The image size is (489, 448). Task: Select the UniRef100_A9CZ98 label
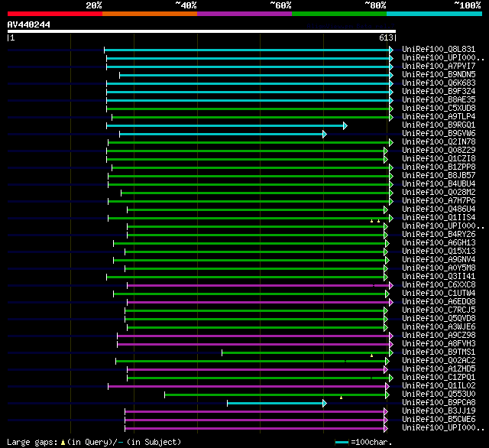[439, 336]
